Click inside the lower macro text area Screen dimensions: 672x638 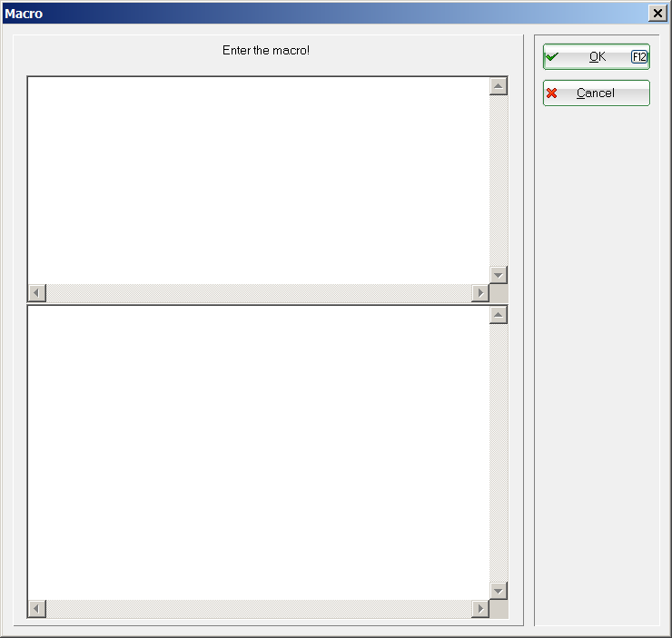point(259,453)
